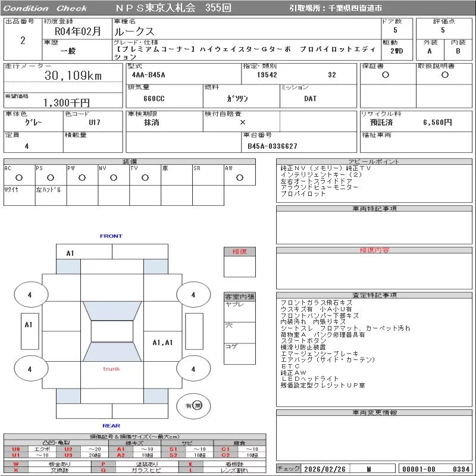Click the red 修復 label box
The image size is (476, 476).
click(x=240, y=252)
